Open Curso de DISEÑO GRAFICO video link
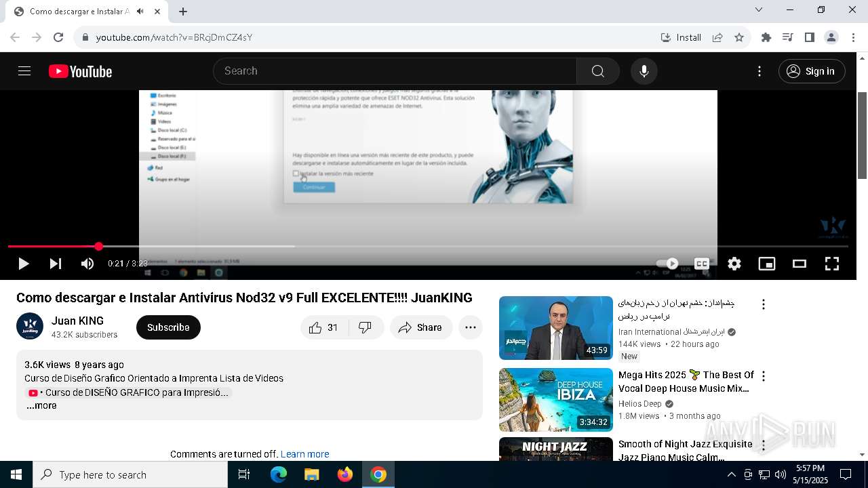 coord(128,392)
